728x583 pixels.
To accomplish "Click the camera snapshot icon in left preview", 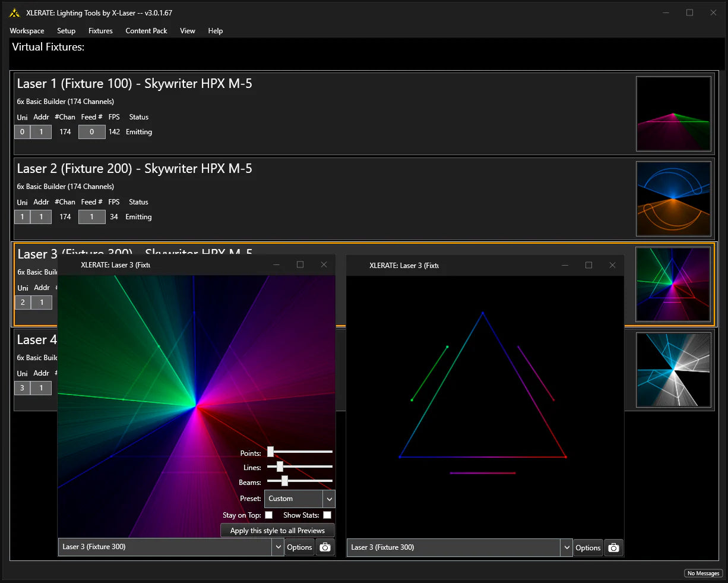I will [325, 547].
